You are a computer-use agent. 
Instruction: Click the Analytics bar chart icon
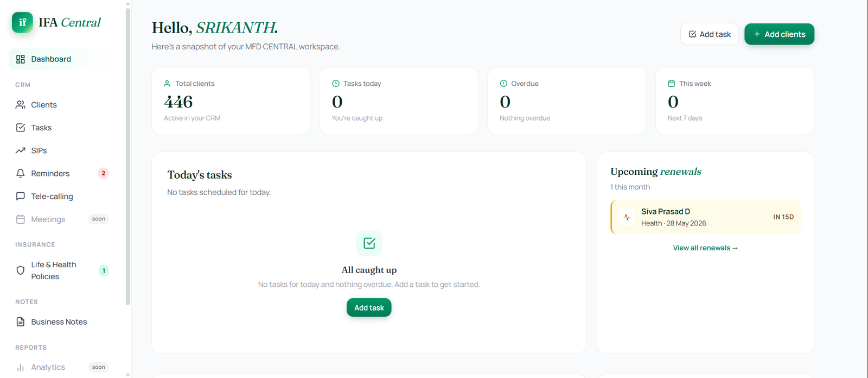click(21, 368)
